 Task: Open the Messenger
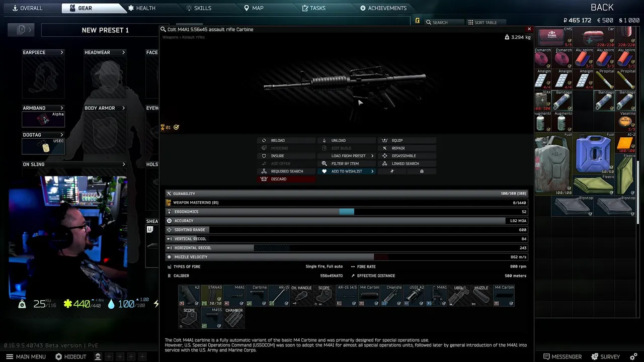tap(562, 356)
